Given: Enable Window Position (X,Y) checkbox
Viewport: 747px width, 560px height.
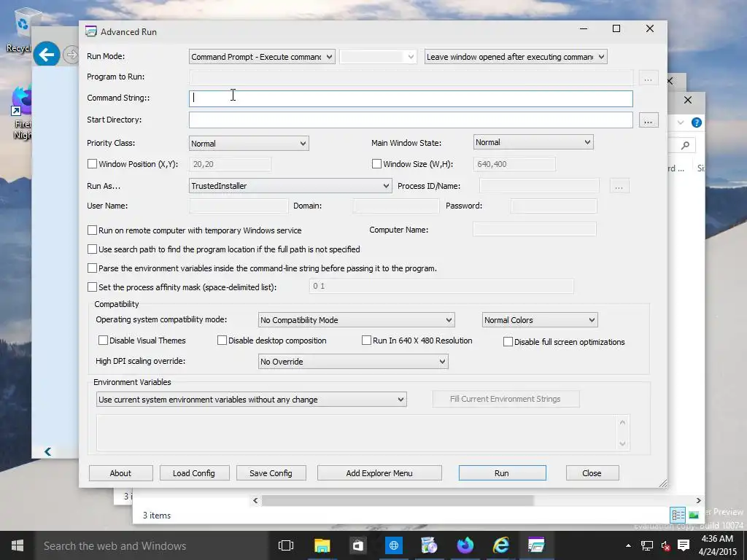Looking at the screenshot, I should (92, 164).
